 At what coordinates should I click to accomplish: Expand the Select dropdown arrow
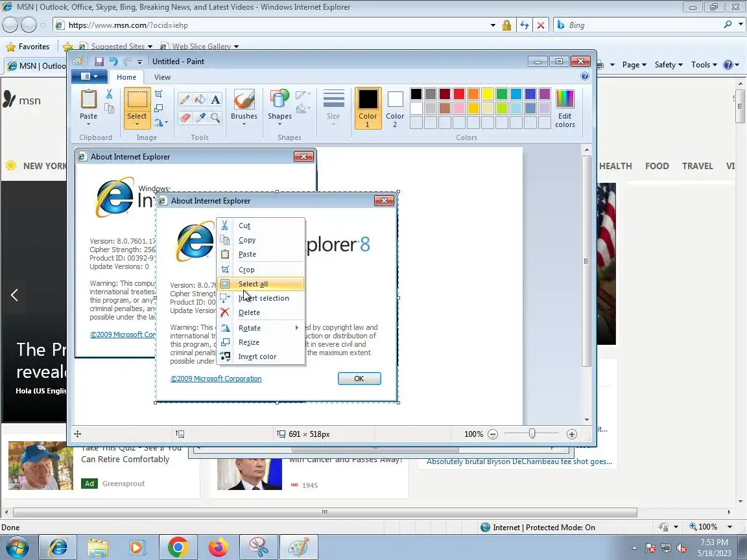click(x=137, y=124)
